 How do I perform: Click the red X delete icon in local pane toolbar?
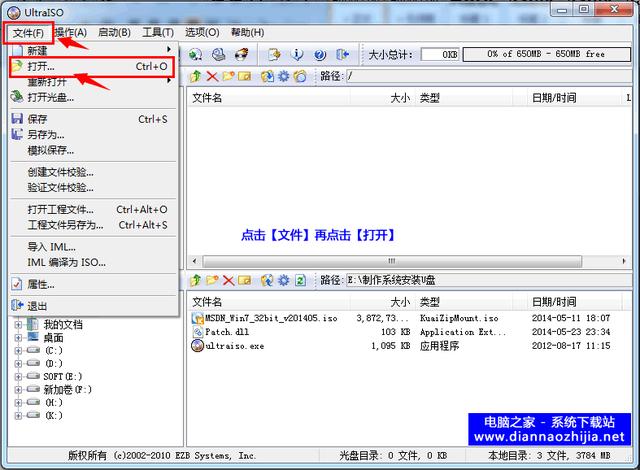[x=228, y=280]
